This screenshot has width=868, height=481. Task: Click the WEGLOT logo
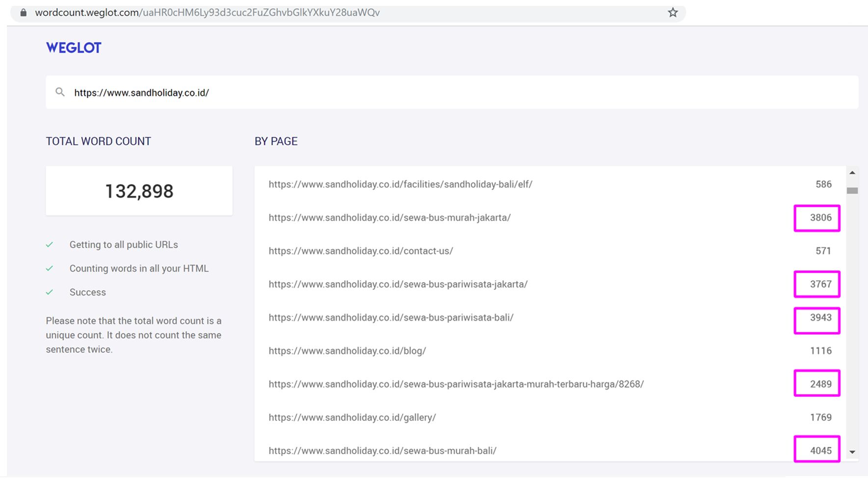click(74, 48)
